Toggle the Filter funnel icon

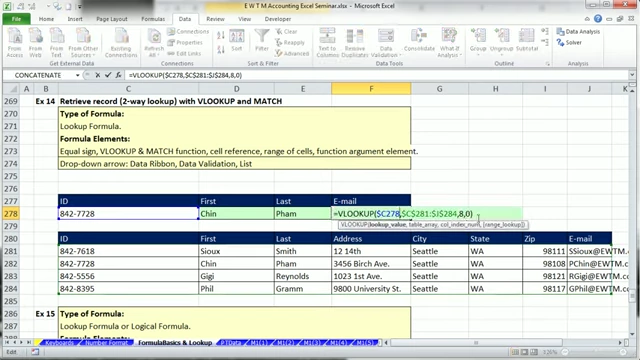[x=262, y=40]
